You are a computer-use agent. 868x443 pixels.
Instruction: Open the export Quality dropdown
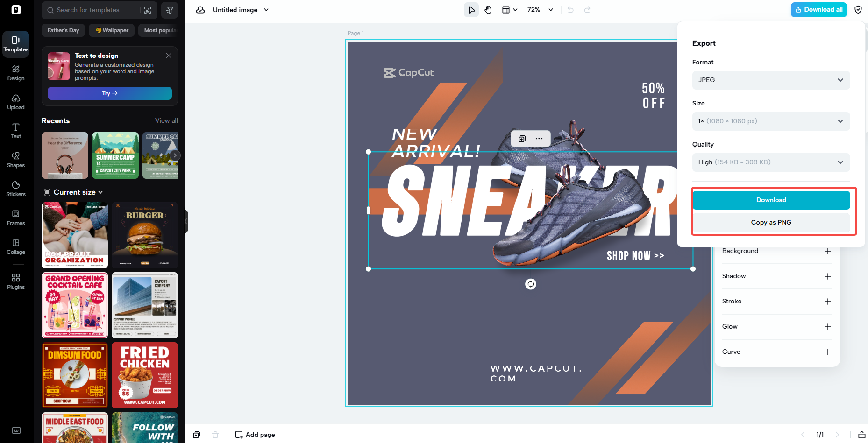[x=770, y=162]
